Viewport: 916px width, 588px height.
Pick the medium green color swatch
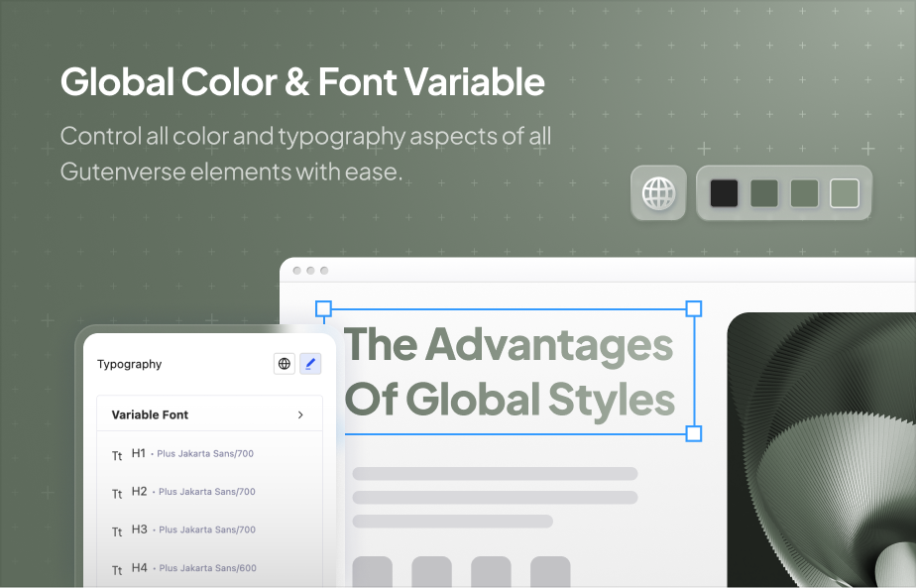click(x=804, y=192)
